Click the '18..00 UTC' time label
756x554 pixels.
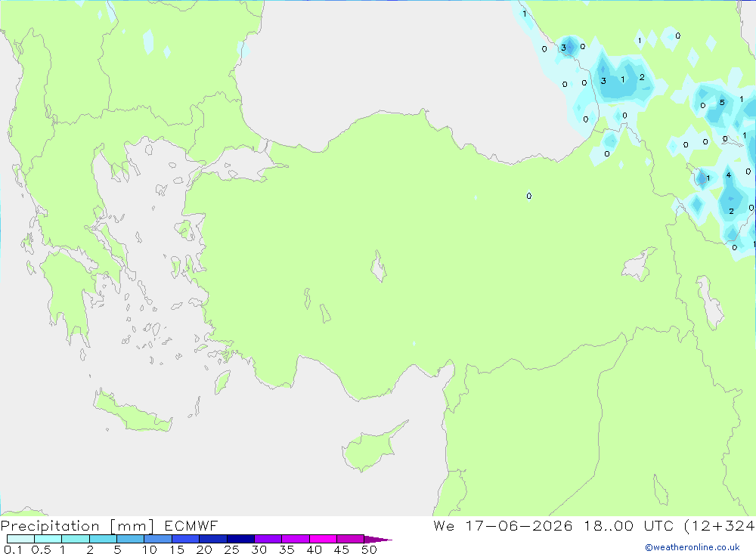tap(630, 526)
